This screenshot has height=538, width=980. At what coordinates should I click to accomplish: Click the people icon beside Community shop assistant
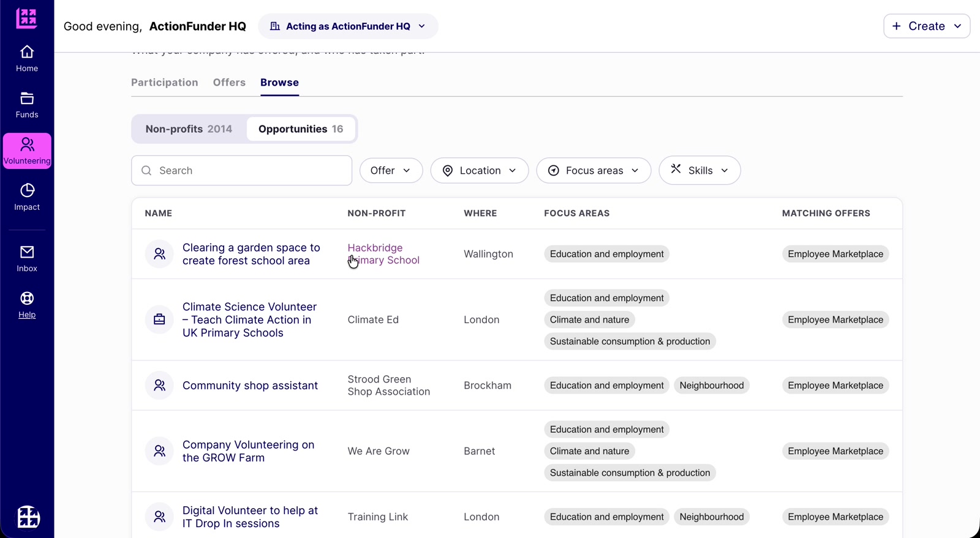pos(159,386)
